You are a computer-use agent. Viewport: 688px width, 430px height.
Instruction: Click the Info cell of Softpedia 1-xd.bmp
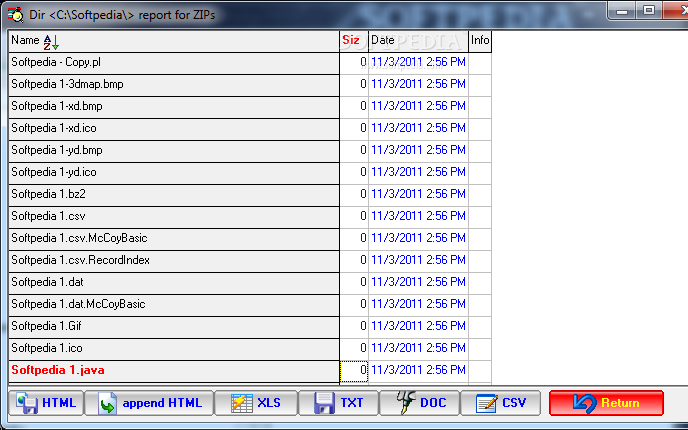tap(480, 107)
